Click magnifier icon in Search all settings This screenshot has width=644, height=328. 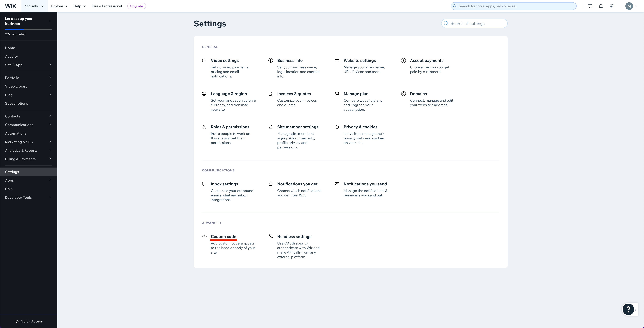point(446,24)
